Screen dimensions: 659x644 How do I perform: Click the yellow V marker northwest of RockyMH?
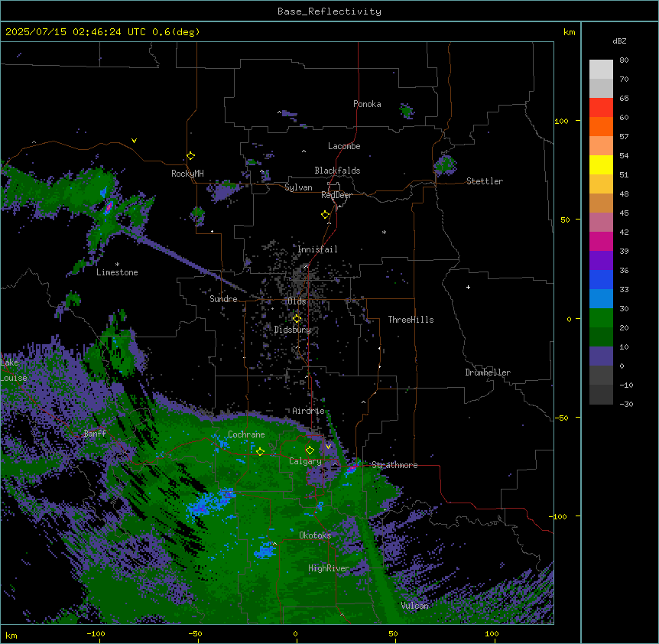[x=134, y=141]
